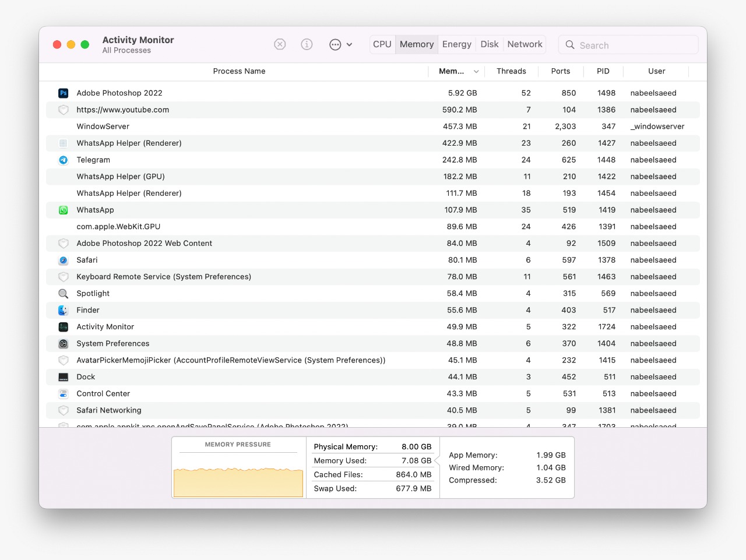Click the App Memory 1.99 GB value
This screenshot has height=560, width=746.
point(551,455)
